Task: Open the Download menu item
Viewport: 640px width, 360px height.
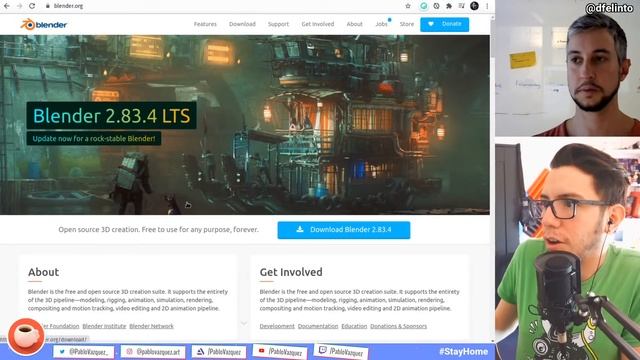Action: pyautogui.click(x=242, y=24)
